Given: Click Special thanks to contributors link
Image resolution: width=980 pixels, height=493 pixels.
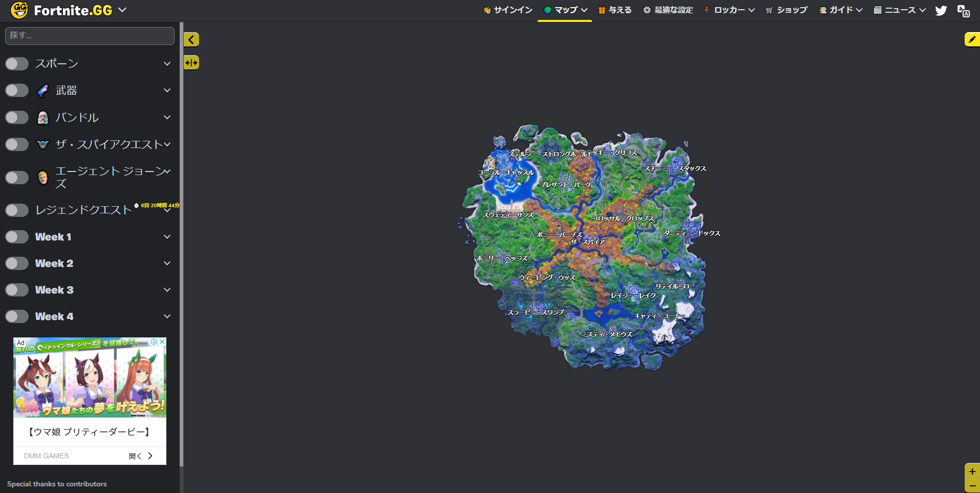Looking at the screenshot, I should [57, 484].
